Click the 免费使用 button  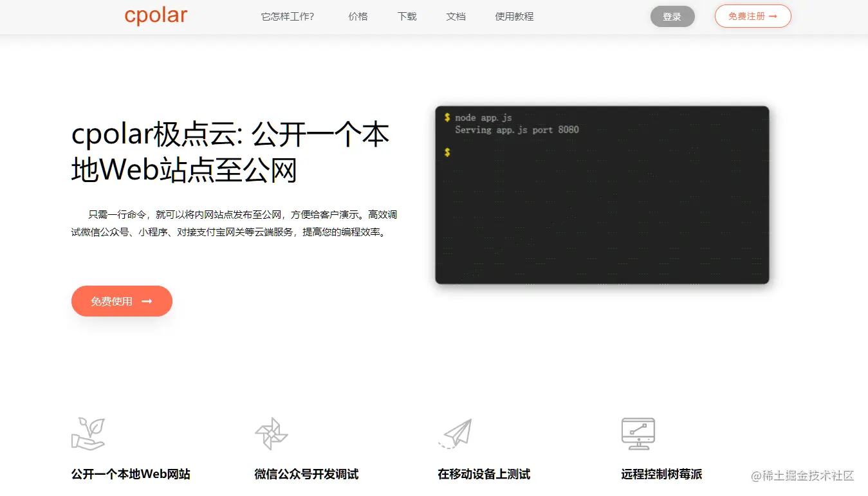click(122, 301)
